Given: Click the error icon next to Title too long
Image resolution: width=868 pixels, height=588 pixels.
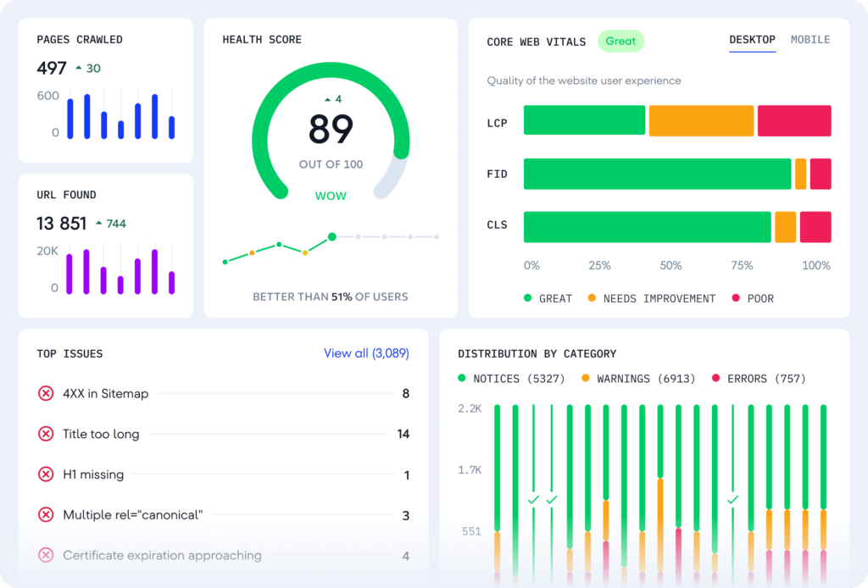Looking at the screenshot, I should [46, 434].
